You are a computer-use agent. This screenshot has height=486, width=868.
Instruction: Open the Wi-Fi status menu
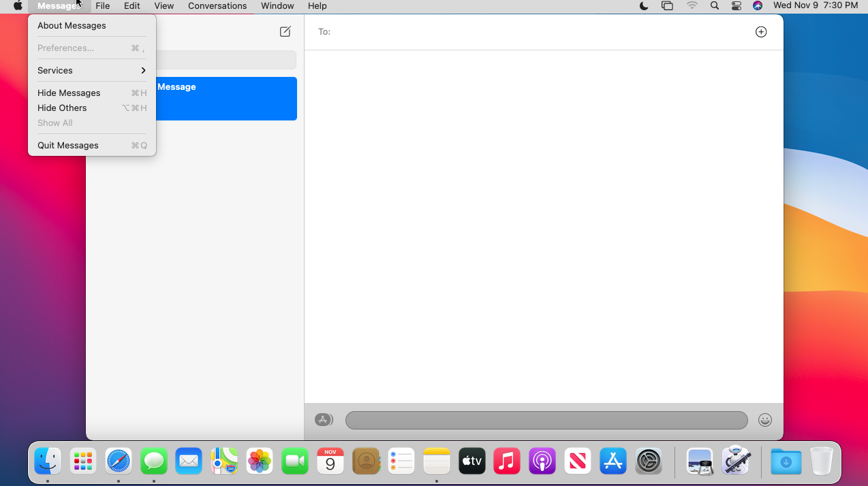(692, 5)
